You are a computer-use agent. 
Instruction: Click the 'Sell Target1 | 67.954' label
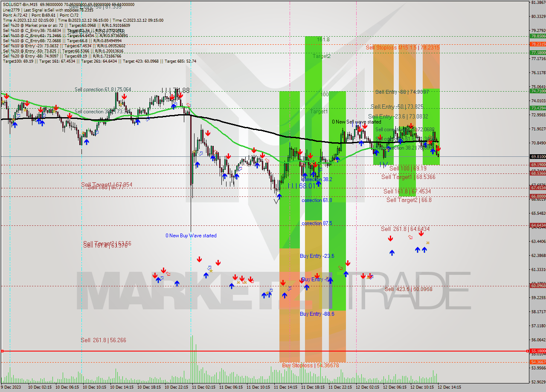pyautogui.click(x=107, y=184)
